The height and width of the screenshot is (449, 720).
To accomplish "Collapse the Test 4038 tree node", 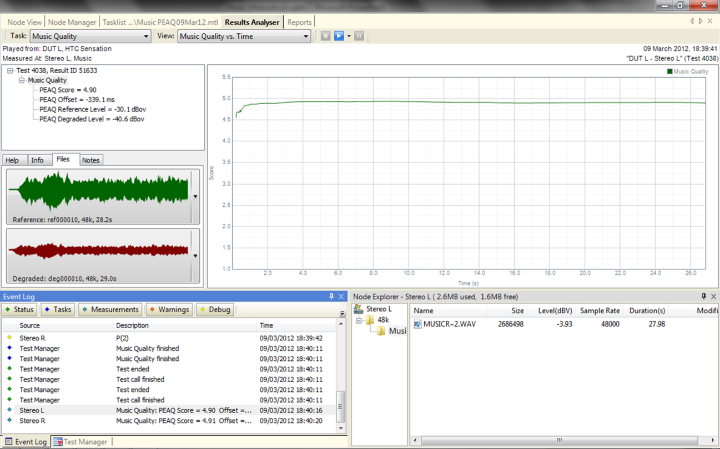I will click(x=9, y=70).
